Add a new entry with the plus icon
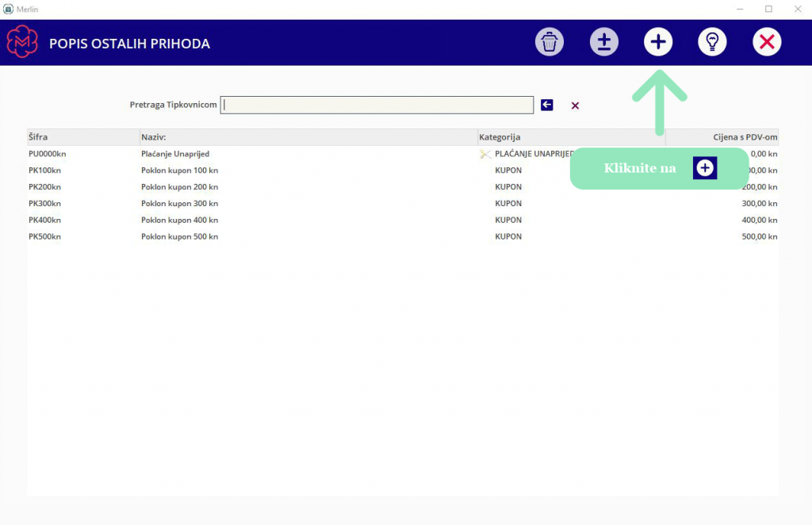This screenshot has height=525, width=812. 658,42
